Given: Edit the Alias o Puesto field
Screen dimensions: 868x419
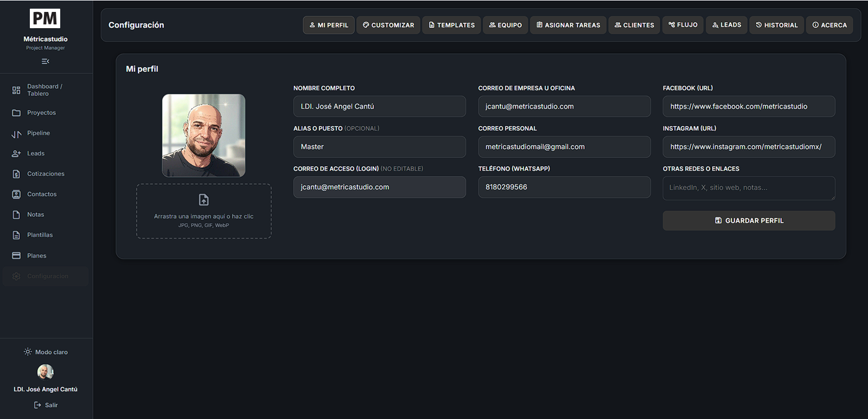Looking at the screenshot, I should pyautogui.click(x=380, y=147).
